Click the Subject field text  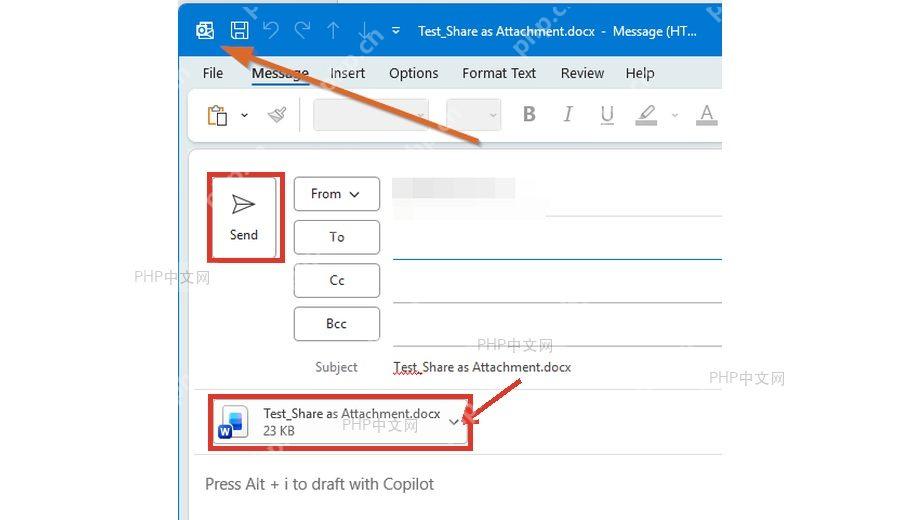(482, 367)
